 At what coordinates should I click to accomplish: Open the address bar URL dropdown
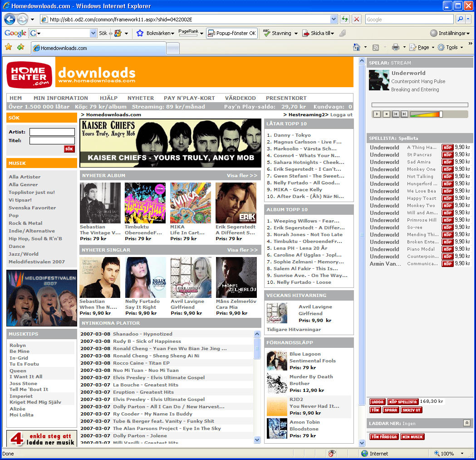pos(334,20)
